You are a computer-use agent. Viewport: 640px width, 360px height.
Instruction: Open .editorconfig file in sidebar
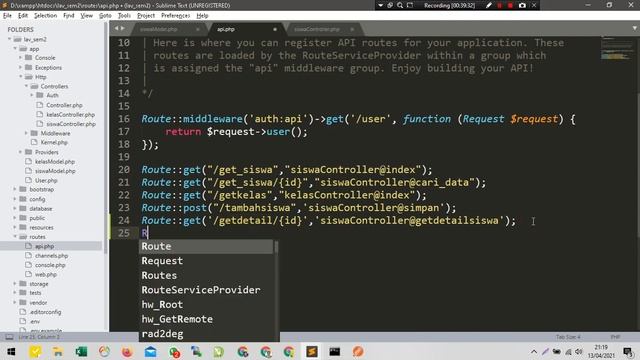45,312
